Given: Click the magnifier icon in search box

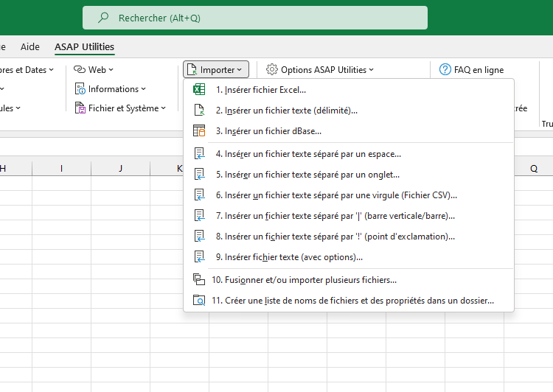Looking at the screenshot, I should 103,18.
